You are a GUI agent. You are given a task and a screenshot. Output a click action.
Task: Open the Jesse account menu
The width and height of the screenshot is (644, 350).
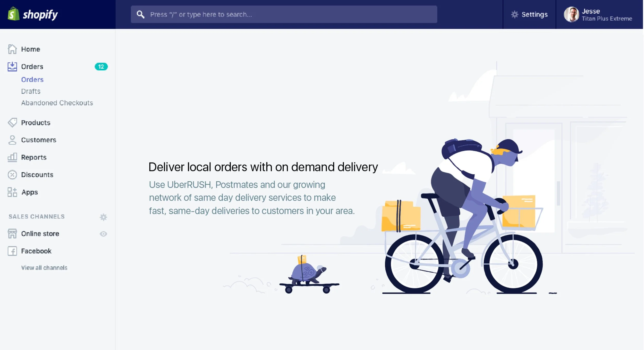click(x=598, y=14)
